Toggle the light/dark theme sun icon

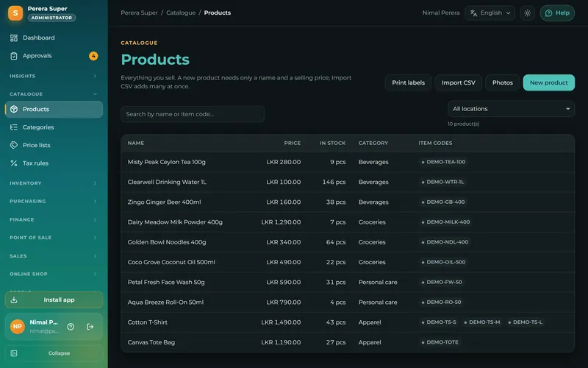tap(527, 13)
